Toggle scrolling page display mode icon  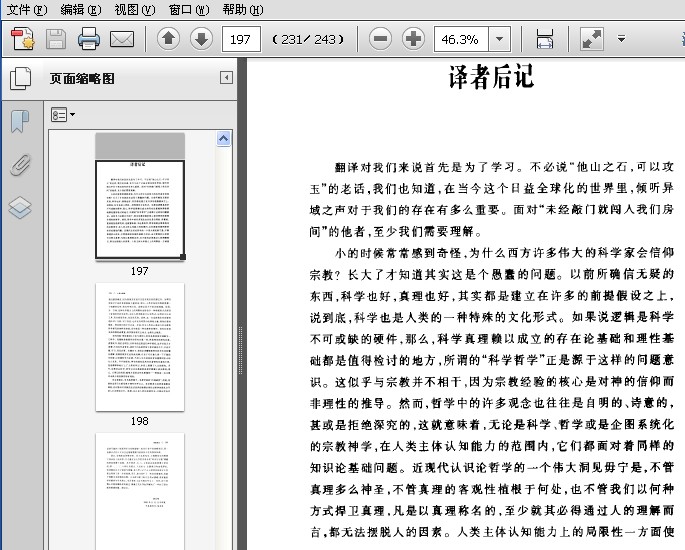(x=545, y=39)
